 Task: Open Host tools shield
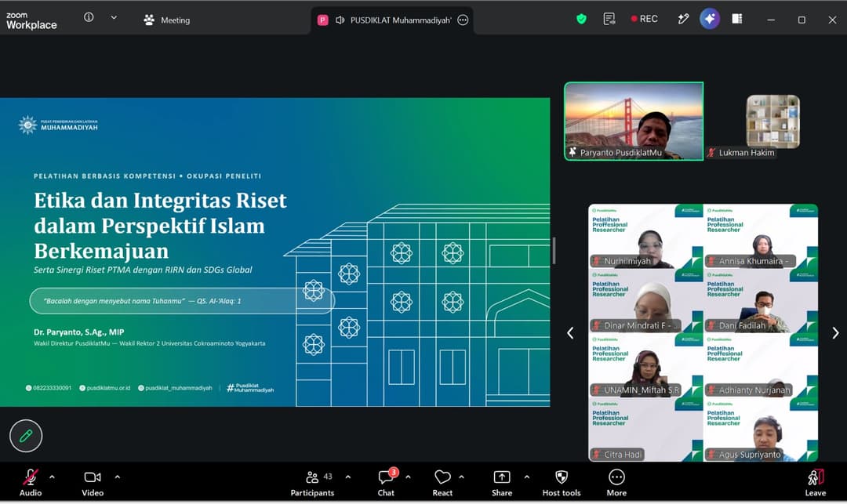point(562,482)
